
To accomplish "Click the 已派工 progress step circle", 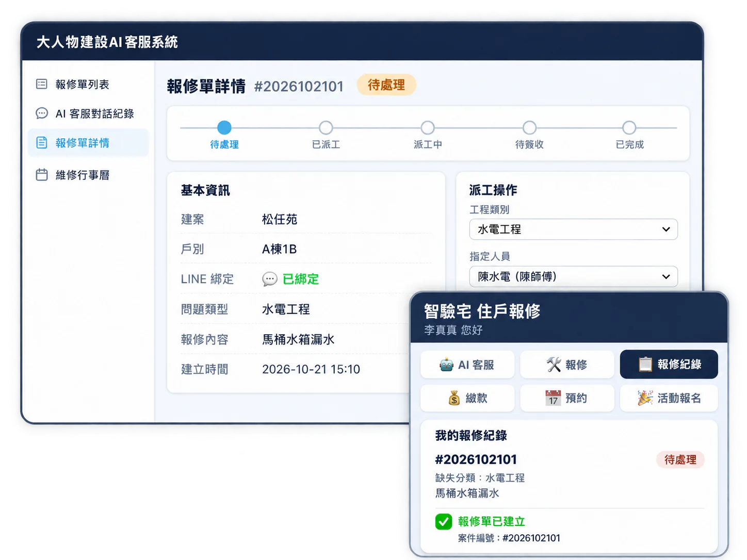I will click(x=326, y=127).
